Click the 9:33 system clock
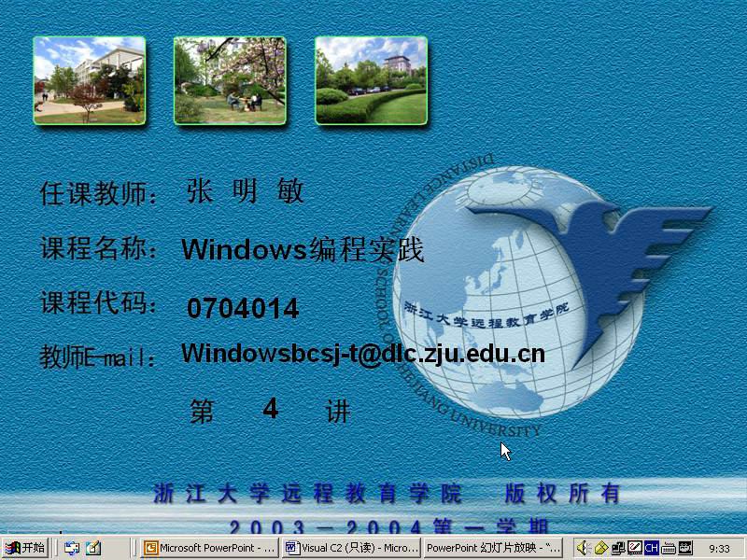The width and height of the screenshot is (747, 560). pos(719,549)
